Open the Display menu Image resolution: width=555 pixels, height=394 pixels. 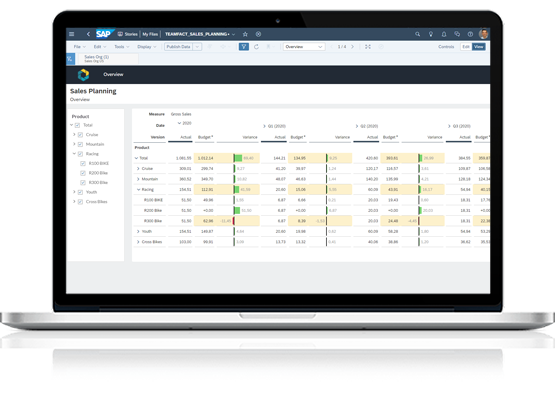(147, 46)
